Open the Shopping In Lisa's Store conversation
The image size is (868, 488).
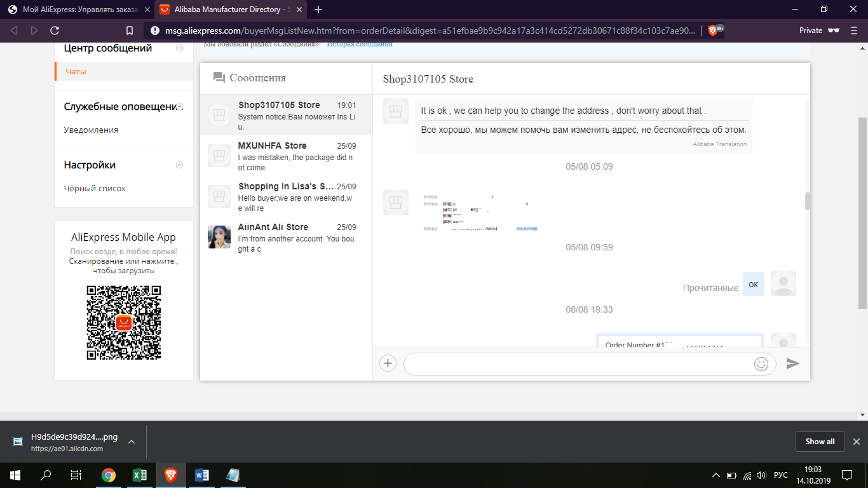click(286, 196)
